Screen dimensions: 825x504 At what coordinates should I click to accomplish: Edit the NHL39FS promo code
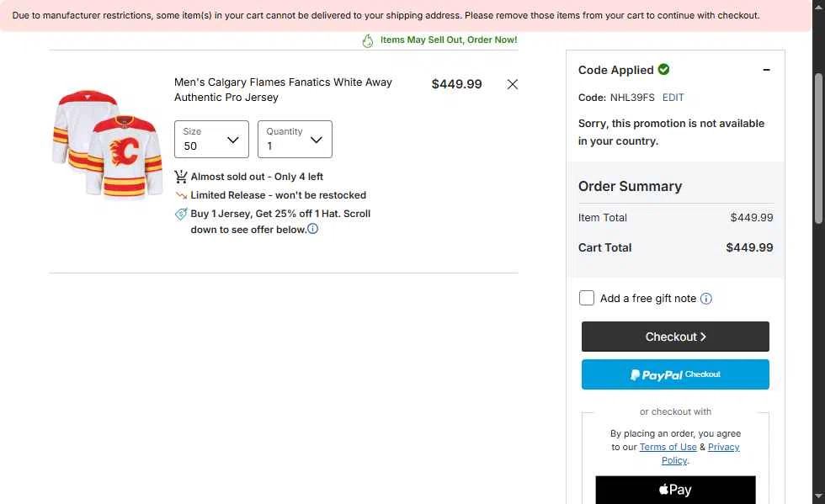point(673,98)
